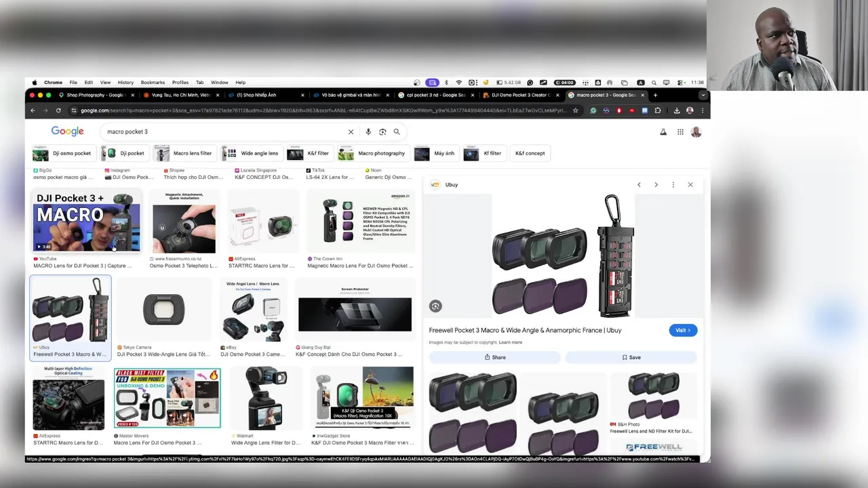Open the Giang Duy Đạt K&F Concept thumbnail
The width and height of the screenshot is (868, 488).
coord(355,310)
